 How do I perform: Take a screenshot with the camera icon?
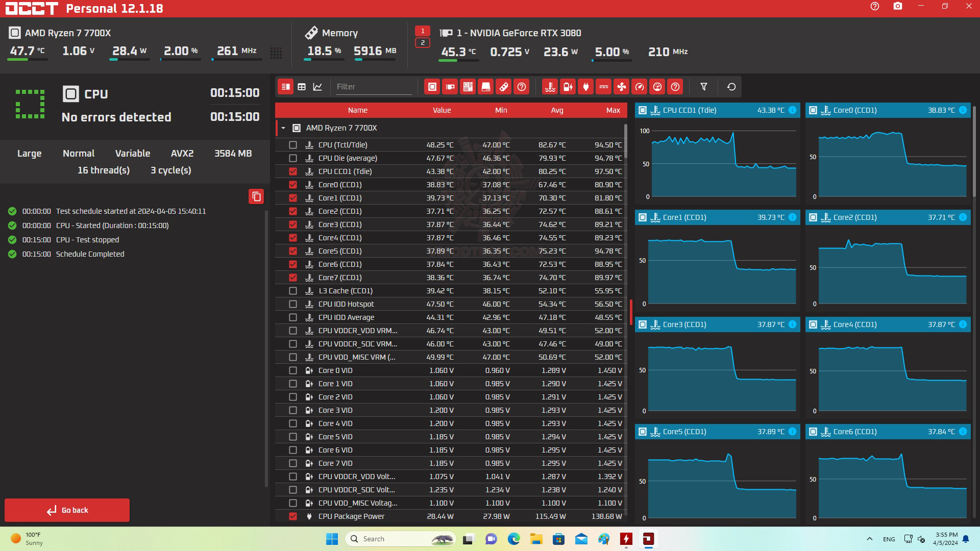click(x=897, y=7)
